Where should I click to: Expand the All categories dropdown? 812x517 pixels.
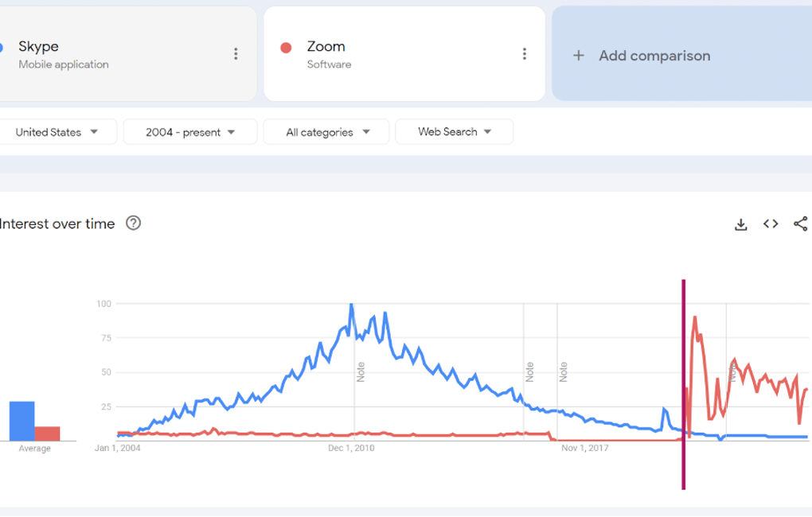tap(326, 132)
